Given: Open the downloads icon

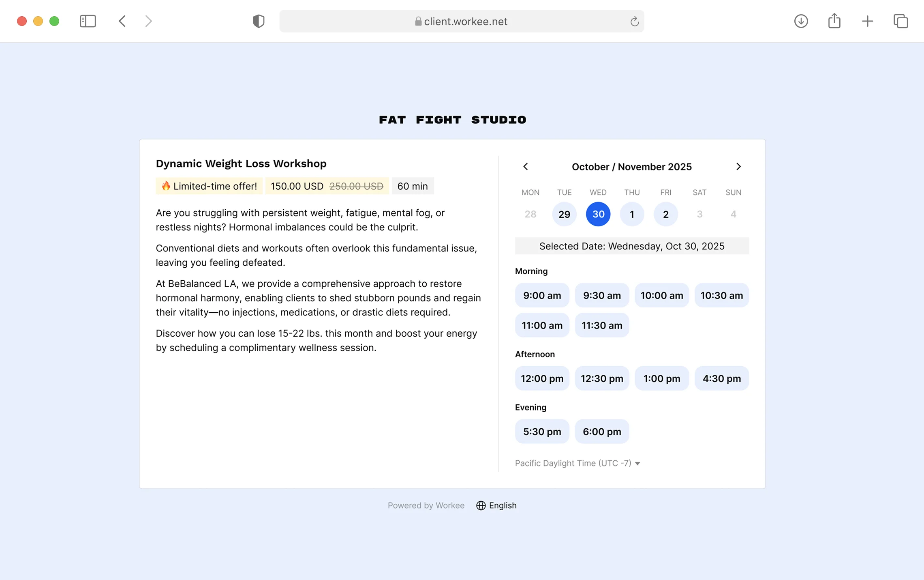Looking at the screenshot, I should (801, 21).
